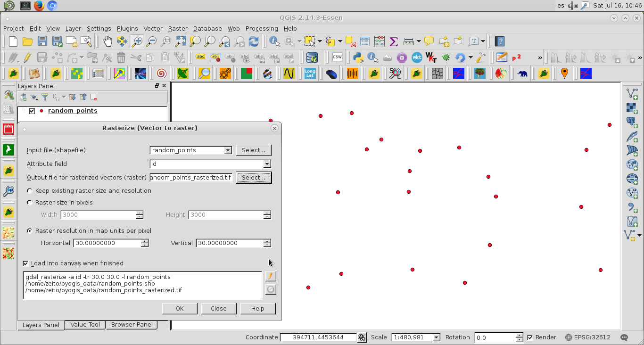
Task: Open the Raster menu
Action: point(178,29)
